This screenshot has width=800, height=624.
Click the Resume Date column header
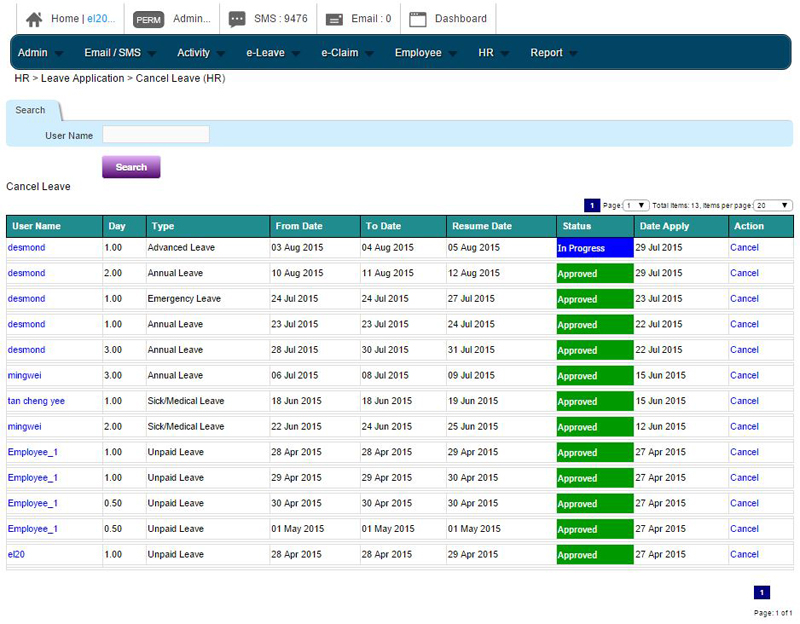pos(501,226)
